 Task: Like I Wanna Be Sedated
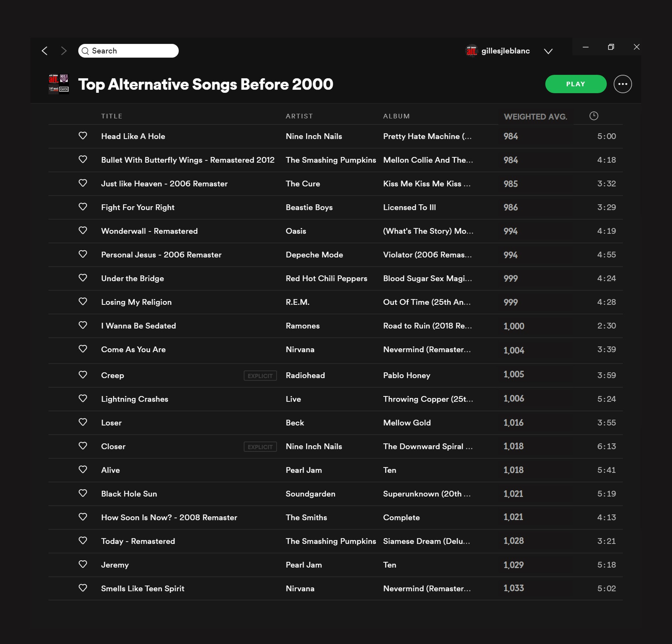click(83, 325)
